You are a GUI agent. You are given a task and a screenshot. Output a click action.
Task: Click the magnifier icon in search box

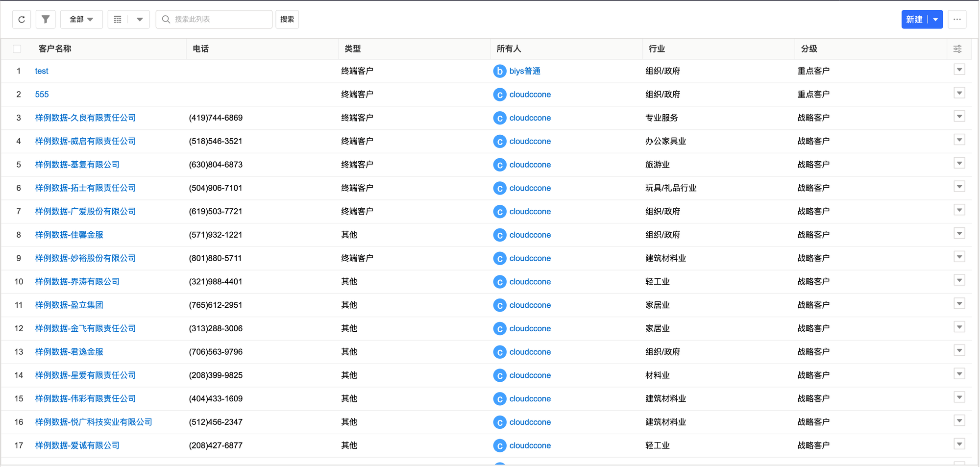click(x=166, y=20)
